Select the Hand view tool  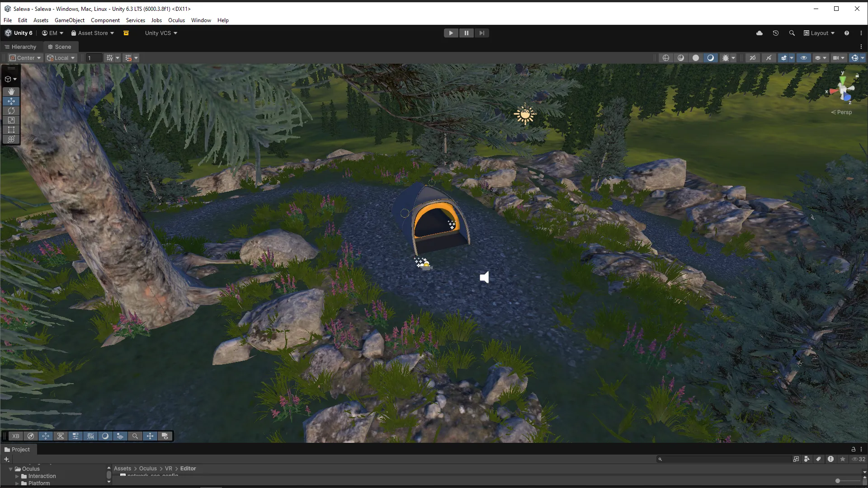pyautogui.click(x=11, y=91)
